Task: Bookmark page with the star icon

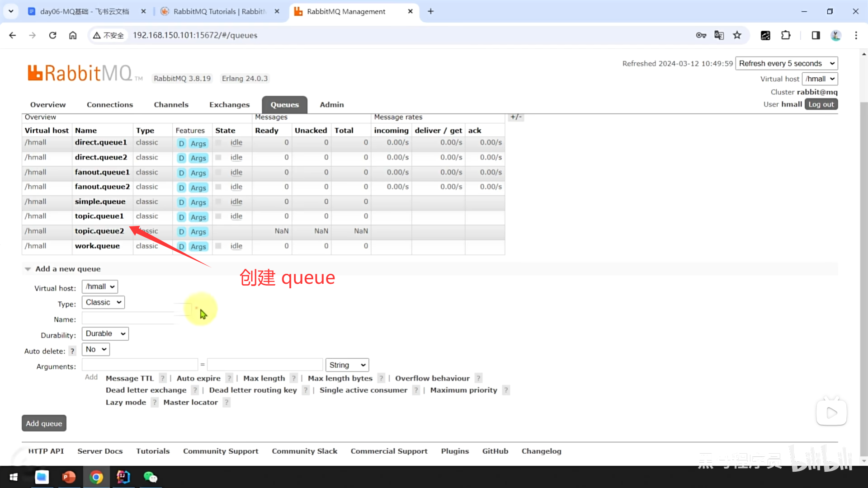Action: pos(737,35)
